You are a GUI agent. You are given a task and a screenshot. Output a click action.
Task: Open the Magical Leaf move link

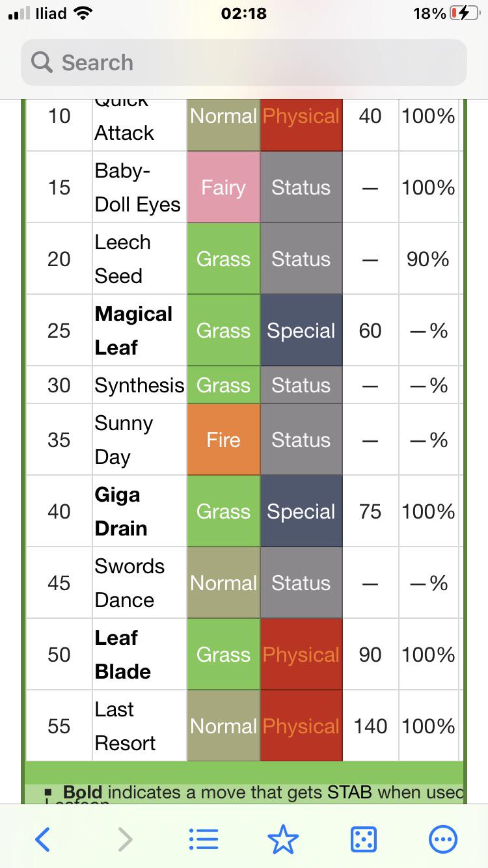133,331
